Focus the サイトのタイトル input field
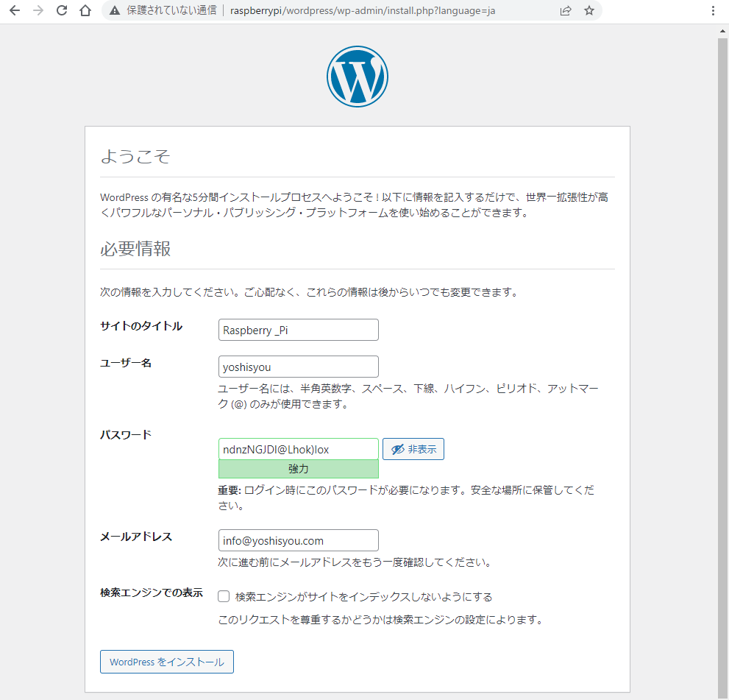Screen dimensions: 729x700 (298, 330)
